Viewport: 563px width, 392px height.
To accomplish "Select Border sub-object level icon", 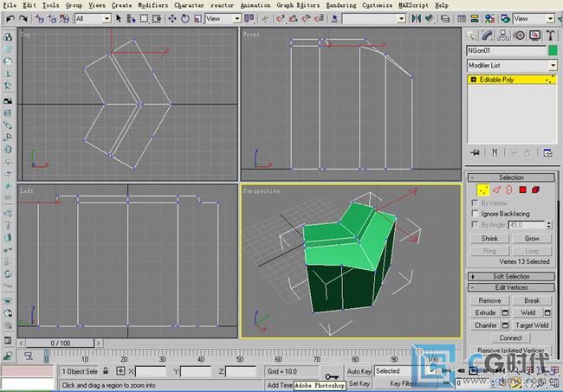I will (509, 190).
